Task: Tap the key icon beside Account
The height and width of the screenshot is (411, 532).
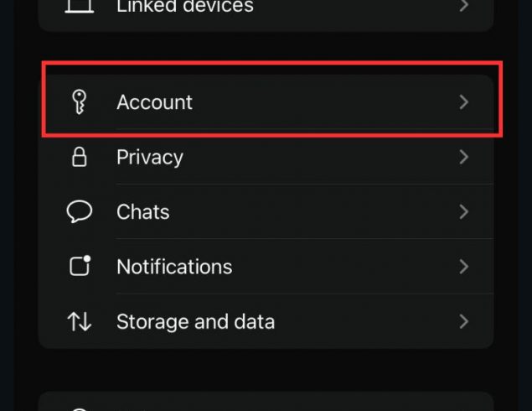Action: (80, 102)
